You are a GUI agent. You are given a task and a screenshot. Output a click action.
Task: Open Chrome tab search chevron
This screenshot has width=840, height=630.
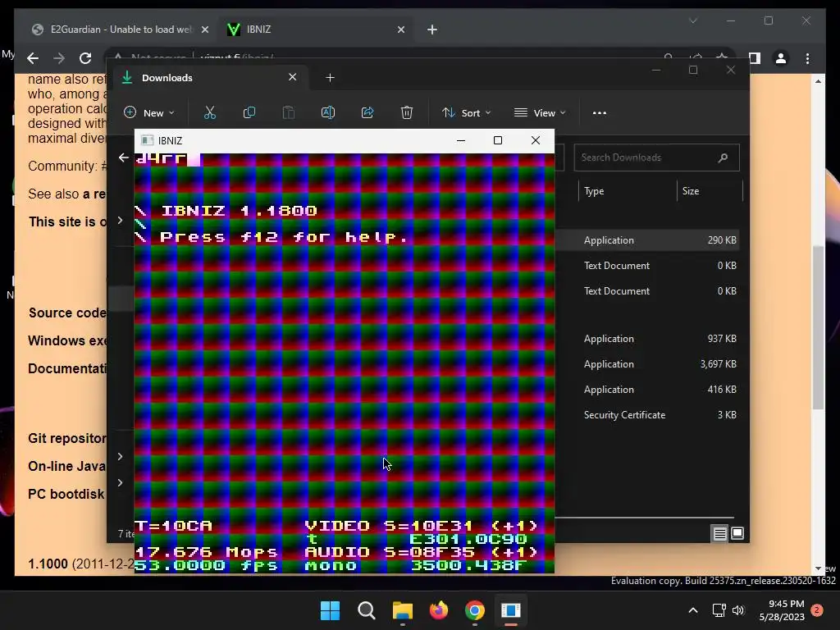693,21
